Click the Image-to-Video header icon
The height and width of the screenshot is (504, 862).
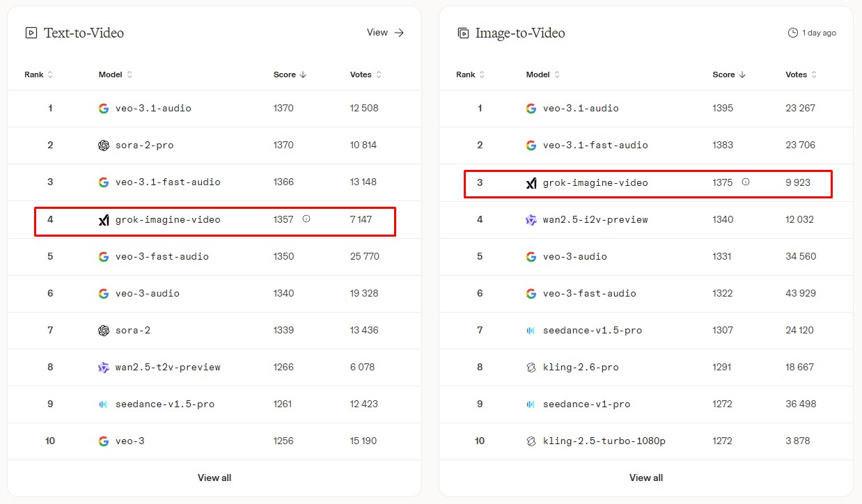pyautogui.click(x=463, y=33)
